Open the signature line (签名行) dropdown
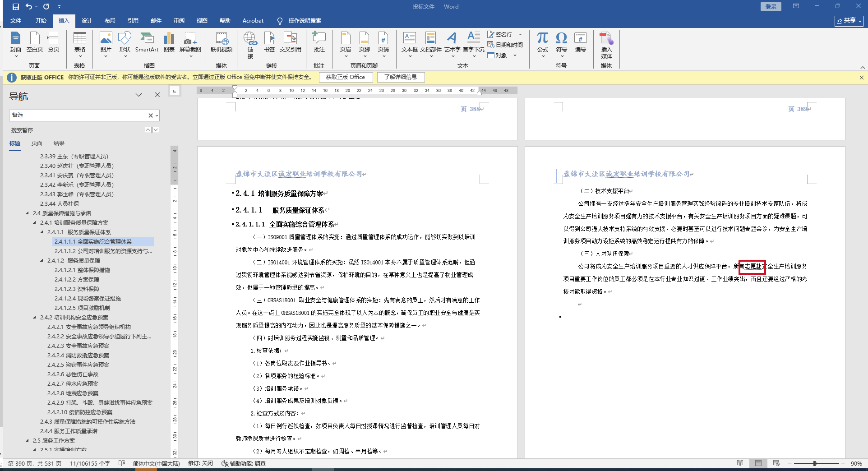 point(520,34)
